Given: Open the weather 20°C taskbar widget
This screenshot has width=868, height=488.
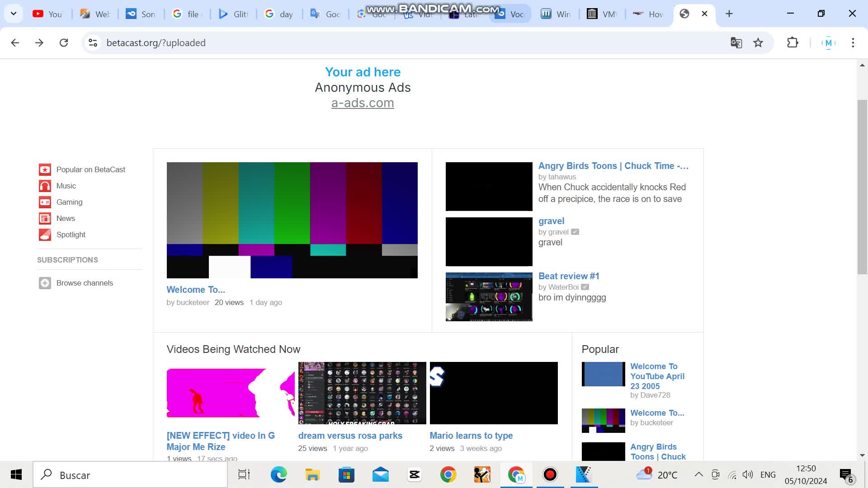Looking at the screenshot, I should [x=656, y=474].
